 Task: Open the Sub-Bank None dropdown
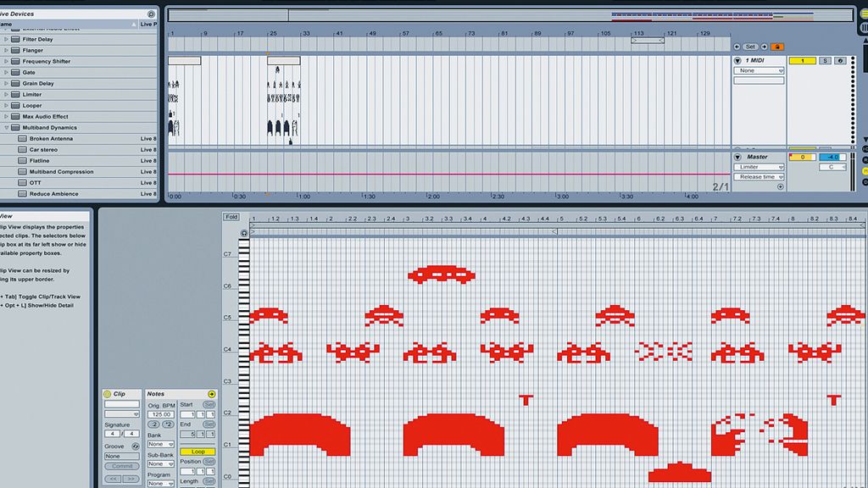(161, 464)
